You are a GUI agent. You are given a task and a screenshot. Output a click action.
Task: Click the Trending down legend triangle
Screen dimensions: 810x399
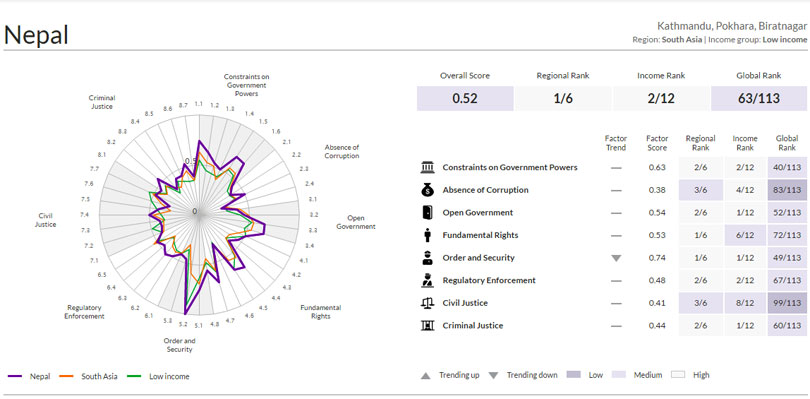[x=493, y=376]
